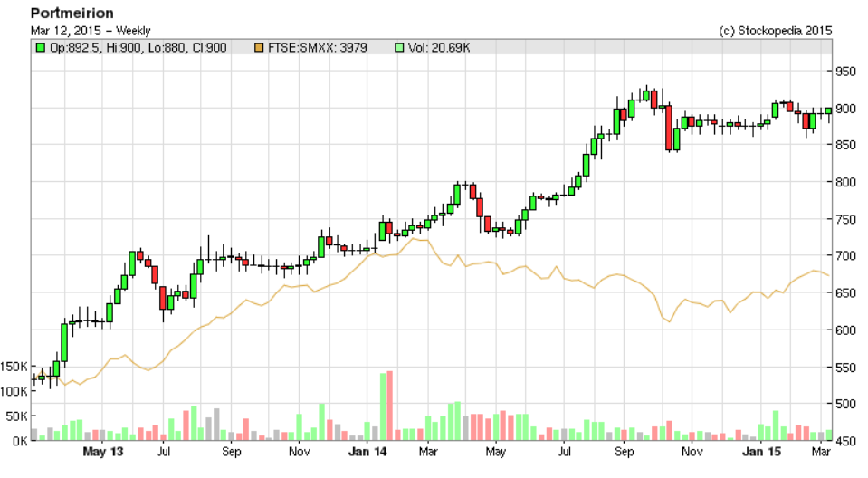Click the 'FTSE:SMXX: 3979' legend label
The width and height of the screenshot is (868, 478).
(x=317, y=48)
